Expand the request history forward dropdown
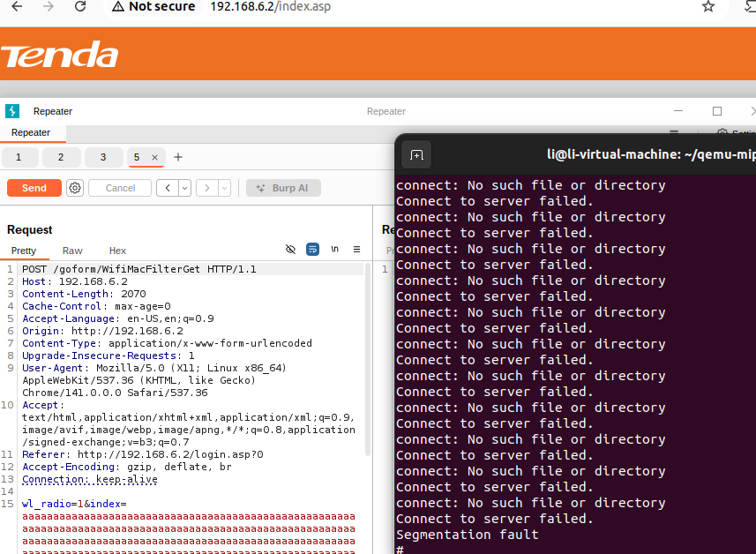The width and height of the screenshot is (756, 554). tap(224, 188)
